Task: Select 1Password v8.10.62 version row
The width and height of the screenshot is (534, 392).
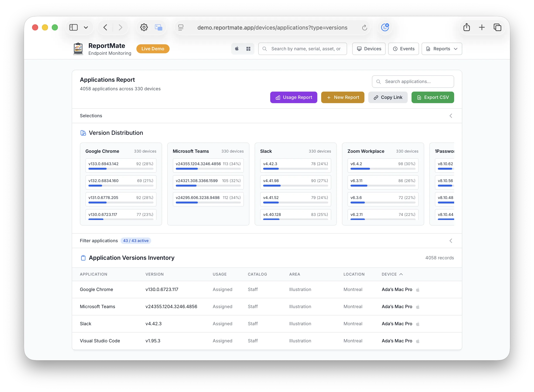Action: click(x=445, y=165)
